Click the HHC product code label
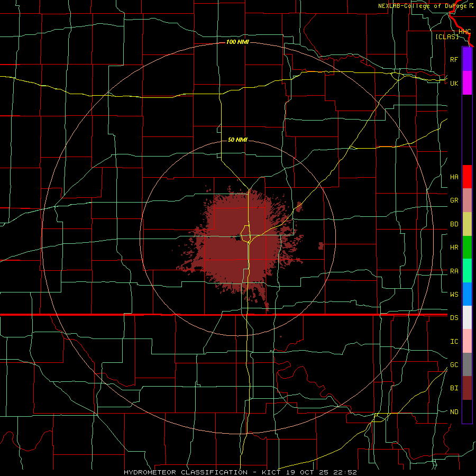 pyautogui.click(x=464, y=32)
